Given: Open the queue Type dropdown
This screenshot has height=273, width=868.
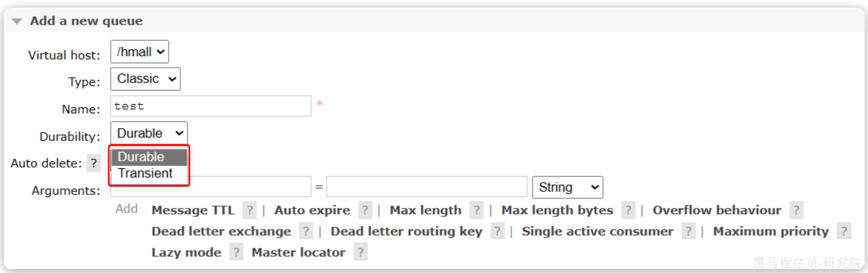Looking at the screenshot, I should (145, 79).
